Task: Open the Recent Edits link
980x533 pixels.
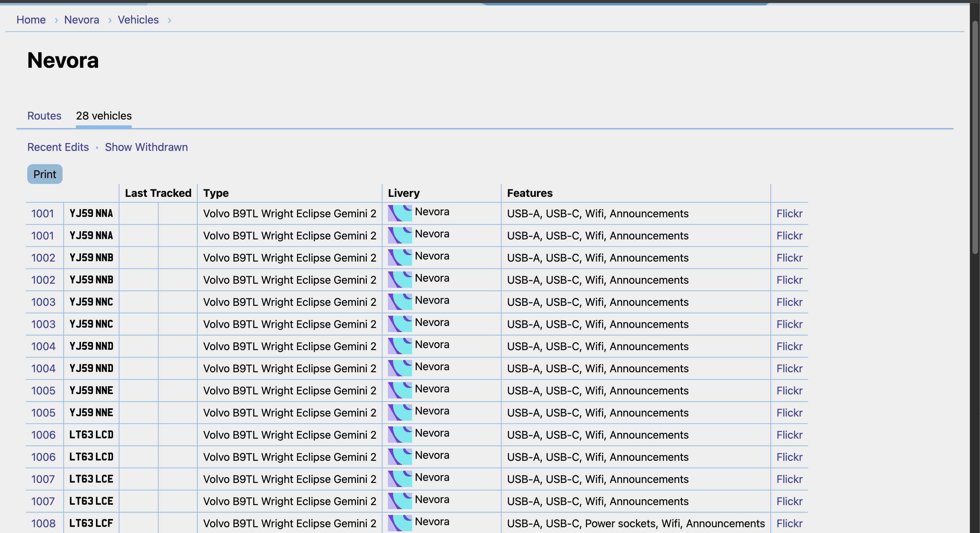Action: point(58,147)
